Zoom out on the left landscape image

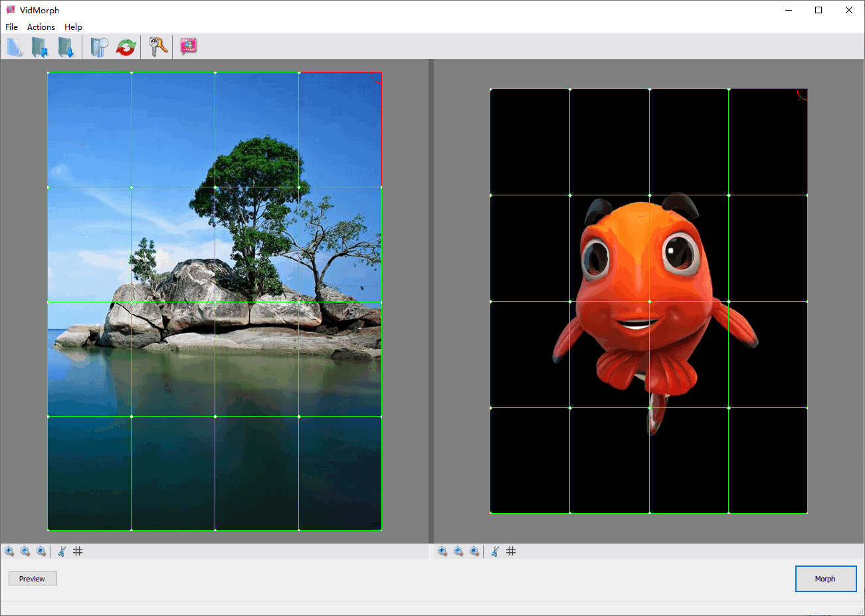[25, 552]
